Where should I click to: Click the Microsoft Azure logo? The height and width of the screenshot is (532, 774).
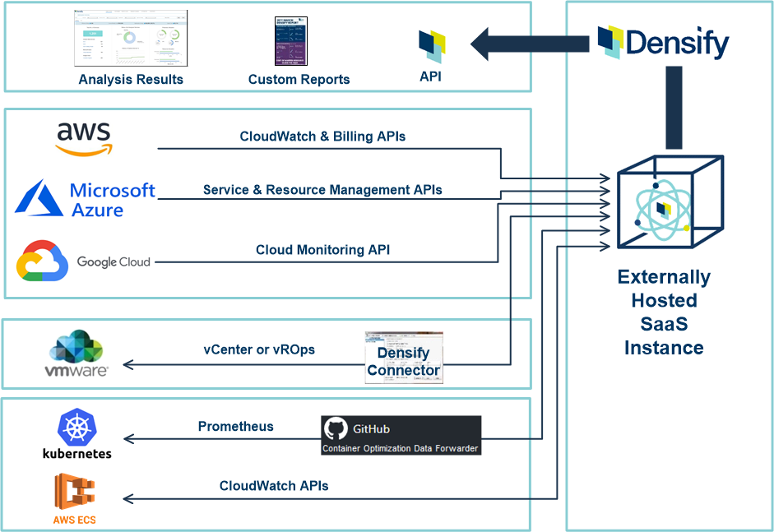tap(86, 200)
